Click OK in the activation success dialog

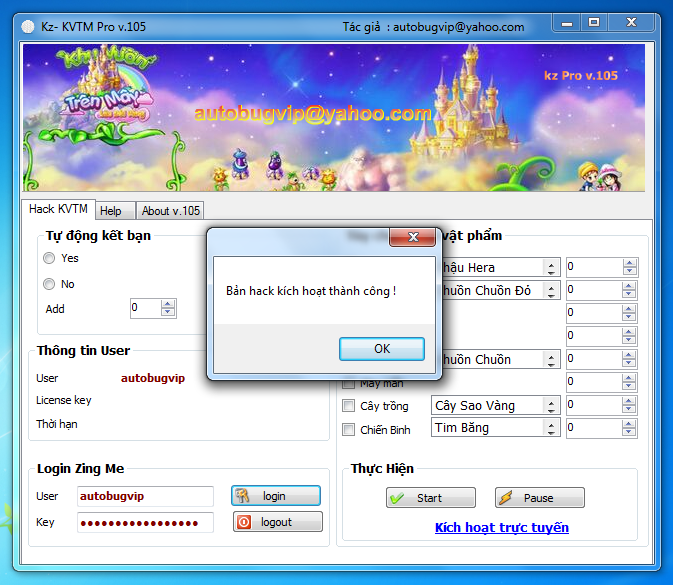tap(382, 349)
